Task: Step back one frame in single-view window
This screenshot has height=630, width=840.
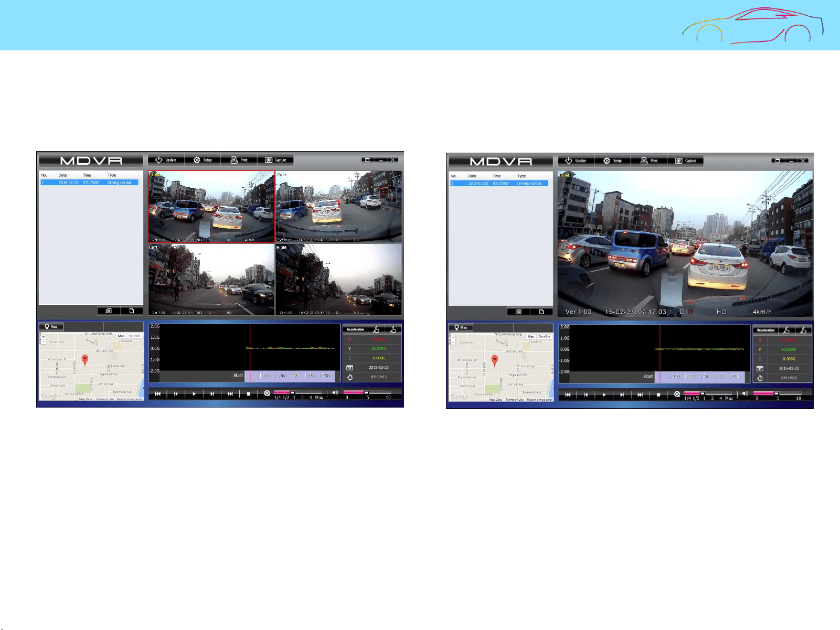Action: coord(586,394)
